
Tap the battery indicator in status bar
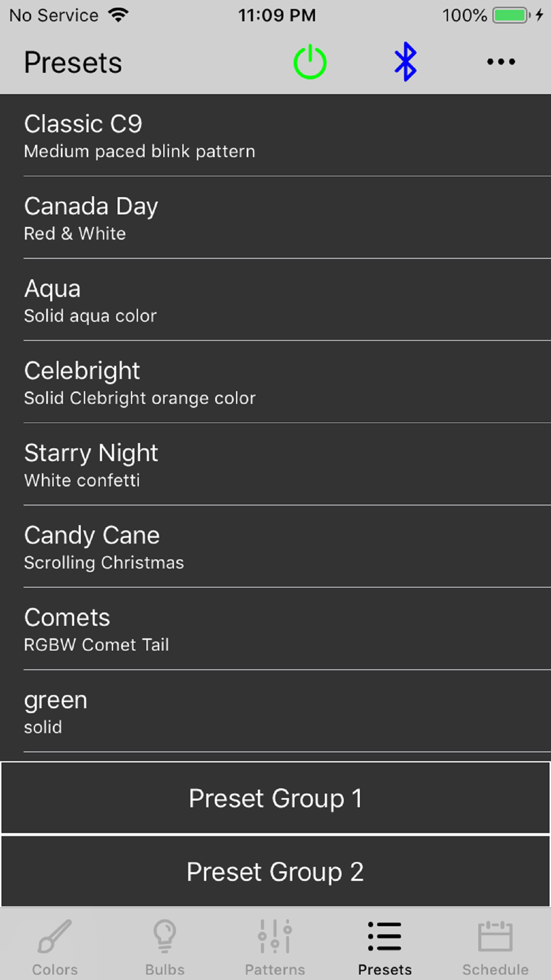(511, 15)
